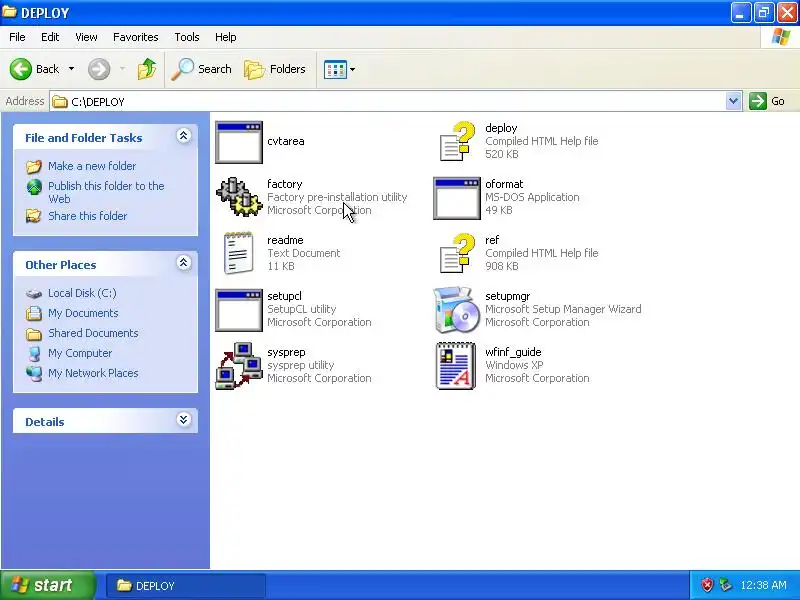The width and height of the screenshot is (800, 600).
Task: Click the oformat MS-DOS application icon
Action: pyautogui.click(x=457, y=198)
